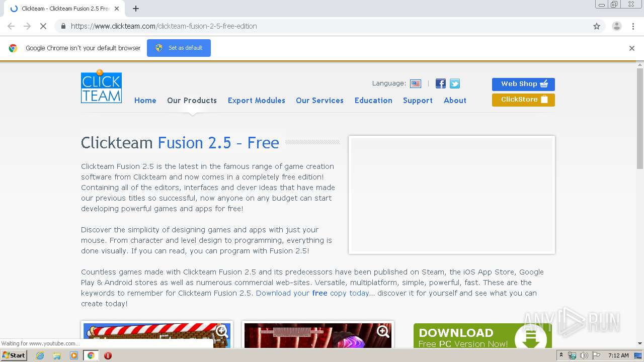Viewport: 644px width, 362px height.
Task: Launch Internet Explorer from taskbar
Action: (x=40, y=355)
